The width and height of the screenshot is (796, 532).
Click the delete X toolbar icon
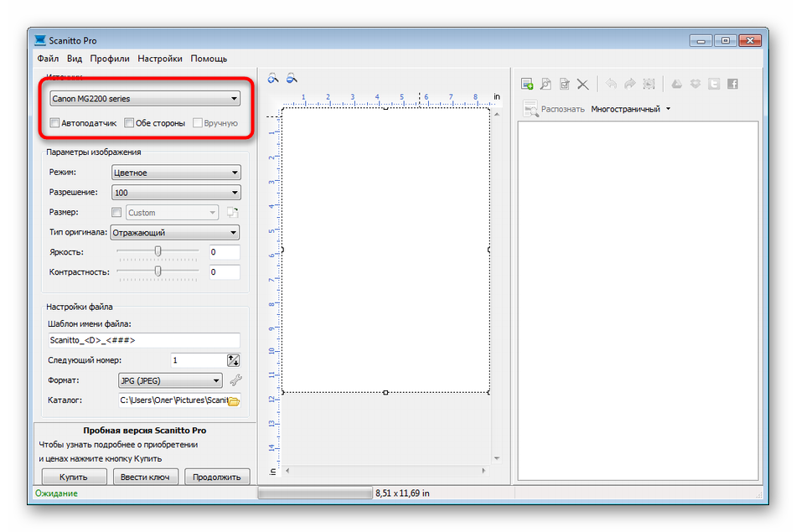click(583, 85)
